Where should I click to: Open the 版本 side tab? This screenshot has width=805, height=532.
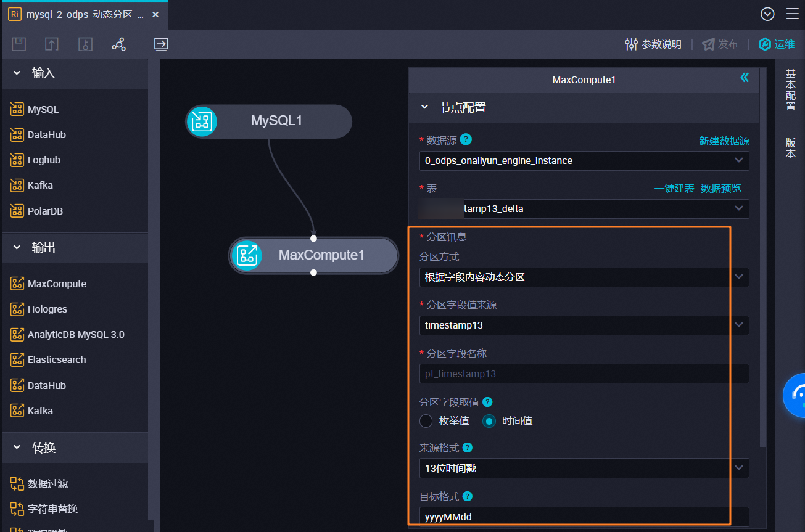790,147
